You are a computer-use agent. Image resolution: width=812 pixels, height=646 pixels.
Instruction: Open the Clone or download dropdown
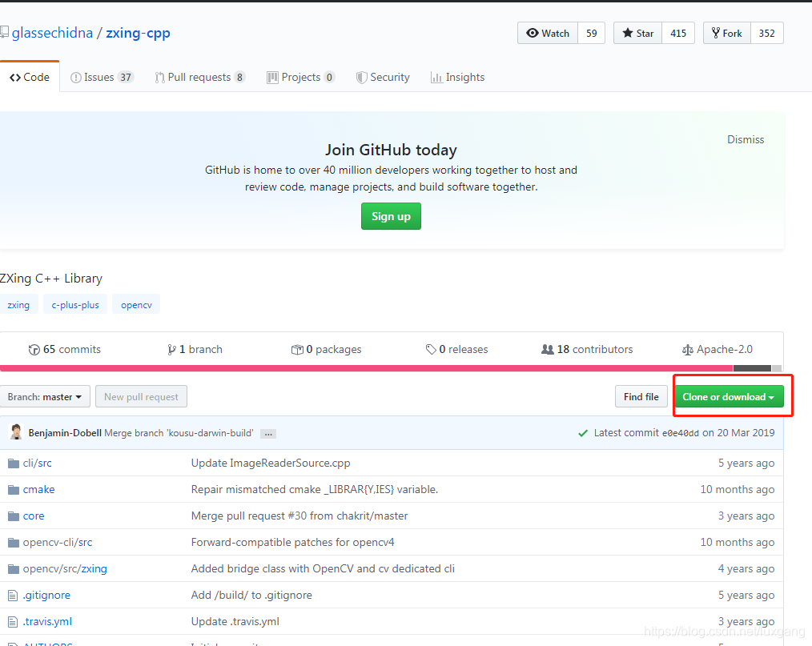(x=727, y=396)
